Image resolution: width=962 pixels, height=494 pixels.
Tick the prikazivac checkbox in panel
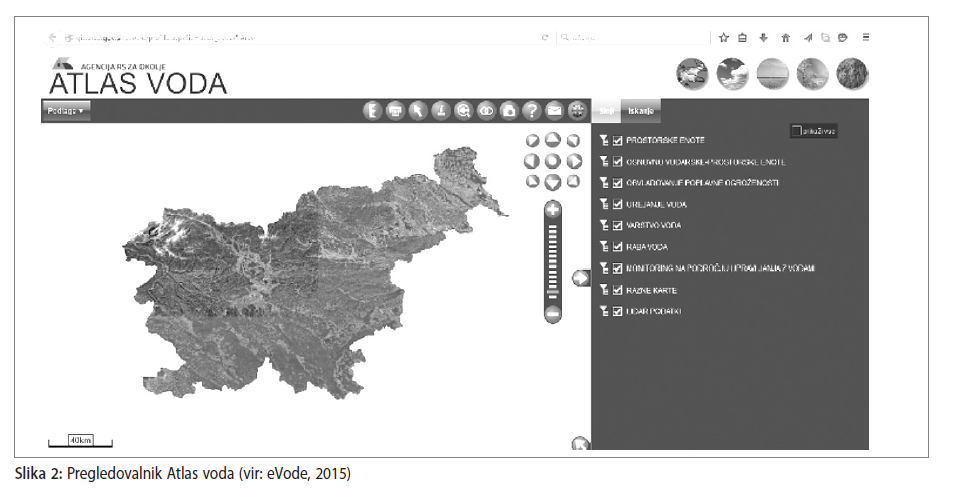(x=796, y=131)
